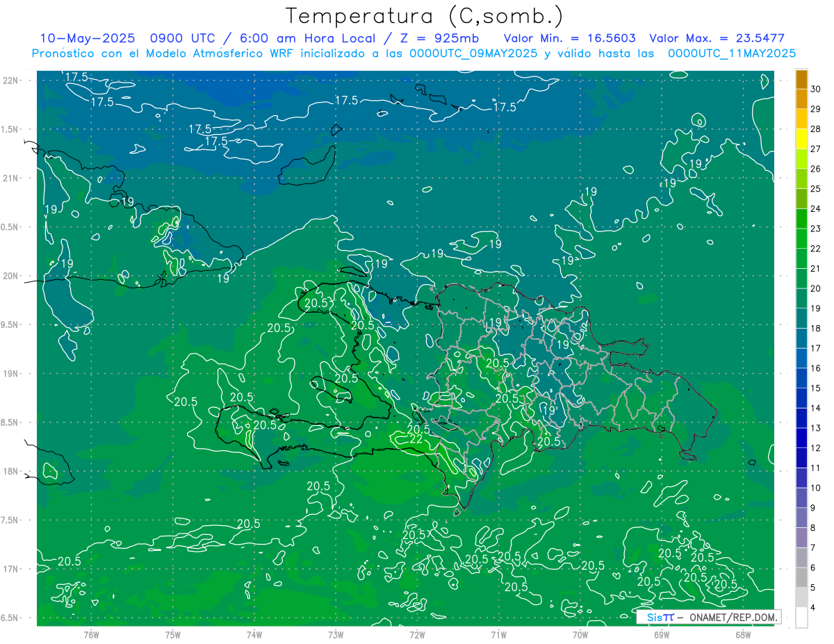Pick the color scale band between 16 and 17
Image resolution: width=834 pixels, height=644 pixels.
tap(801, 358)
